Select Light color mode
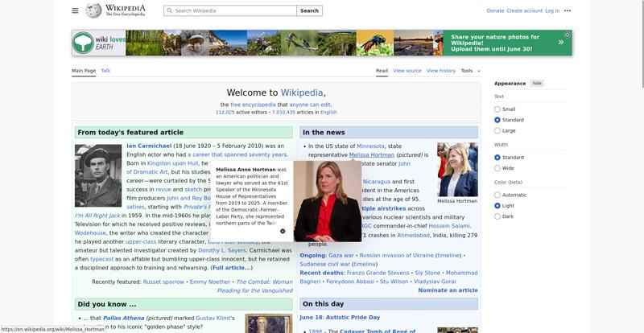This screenshot has width=644, height=333. point(497,206)
